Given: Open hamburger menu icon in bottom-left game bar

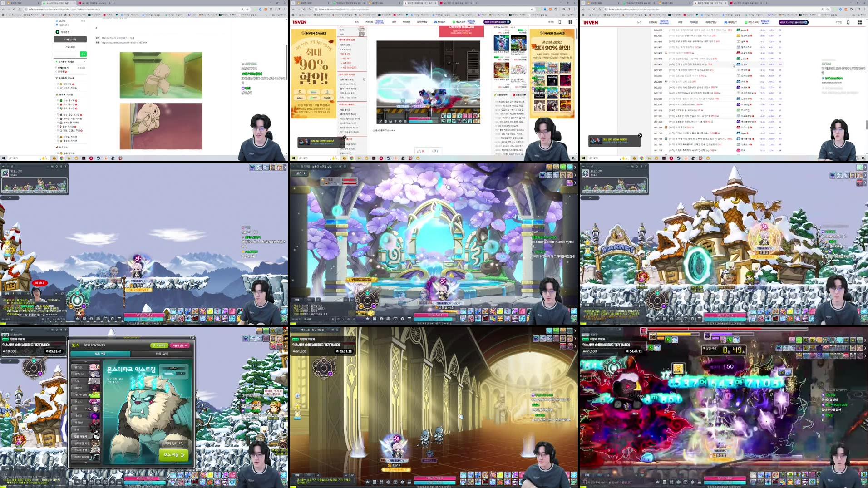Looking at the screenshot, I should point(119,482).
